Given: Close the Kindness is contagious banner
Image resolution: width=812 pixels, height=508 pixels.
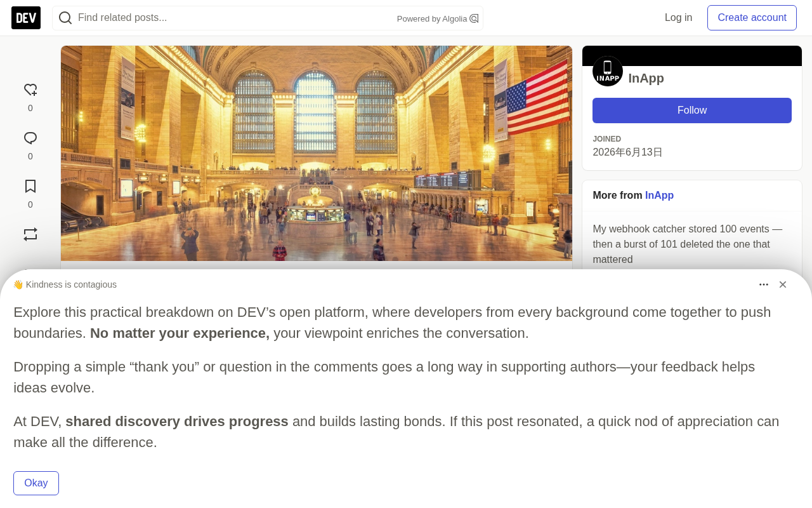Looking at the screenshot, I should pyautogui.click(x=783, y=284).
